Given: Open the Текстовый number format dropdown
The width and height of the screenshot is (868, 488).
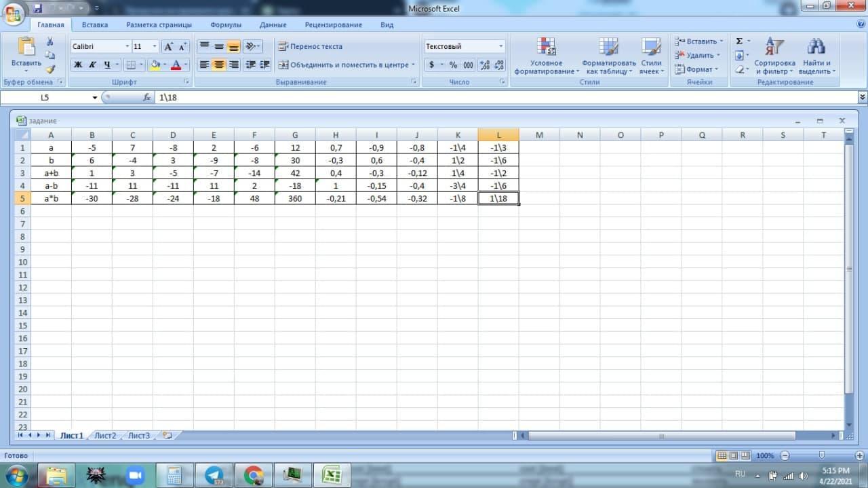Looking at the screenshot, I should pos(501,47).
